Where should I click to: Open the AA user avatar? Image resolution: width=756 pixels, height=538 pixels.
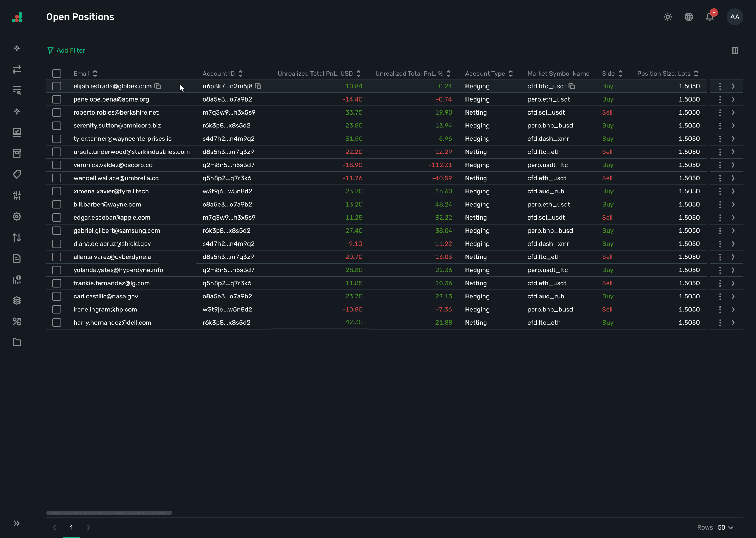point(735,17)
